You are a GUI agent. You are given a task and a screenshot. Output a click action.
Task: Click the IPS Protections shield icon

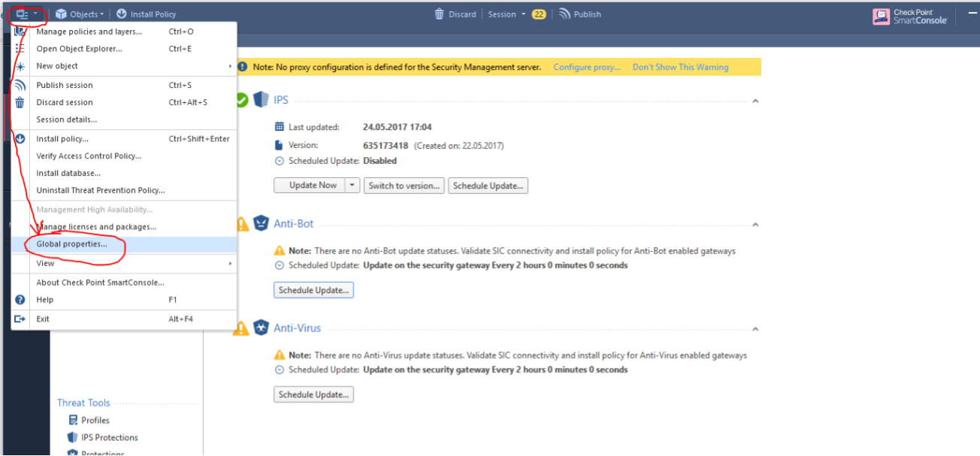pos(73,437)
